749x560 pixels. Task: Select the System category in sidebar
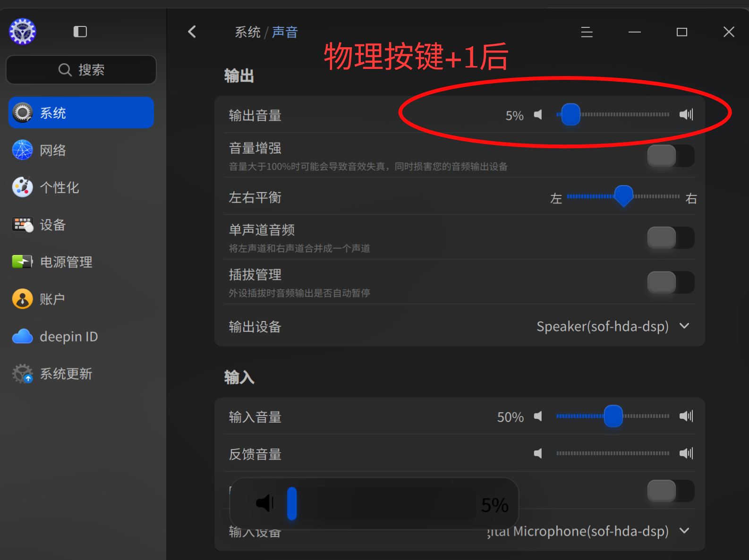click(x=81, y=113)
